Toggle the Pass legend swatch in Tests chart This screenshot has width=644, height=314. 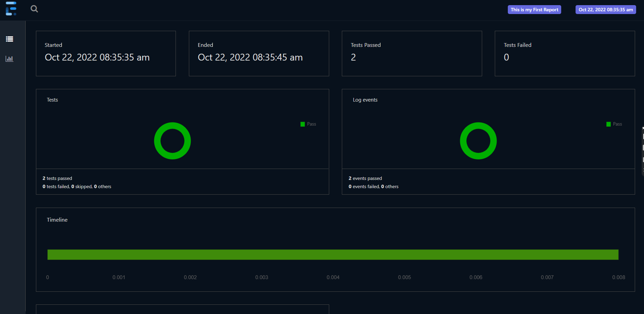click(x=302, y=124)
